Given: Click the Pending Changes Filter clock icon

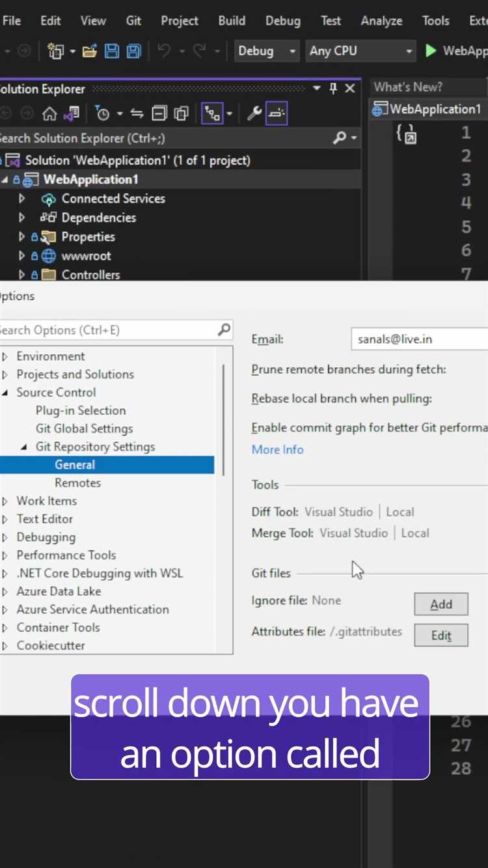Looking at the screenshot, I should coord(103,114).
